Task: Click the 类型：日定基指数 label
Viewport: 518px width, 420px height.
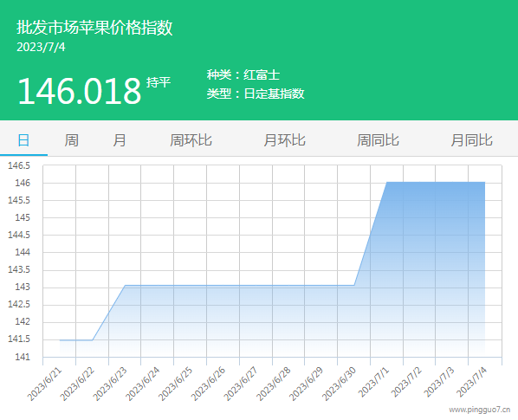Action: click(x=256, y=94)
